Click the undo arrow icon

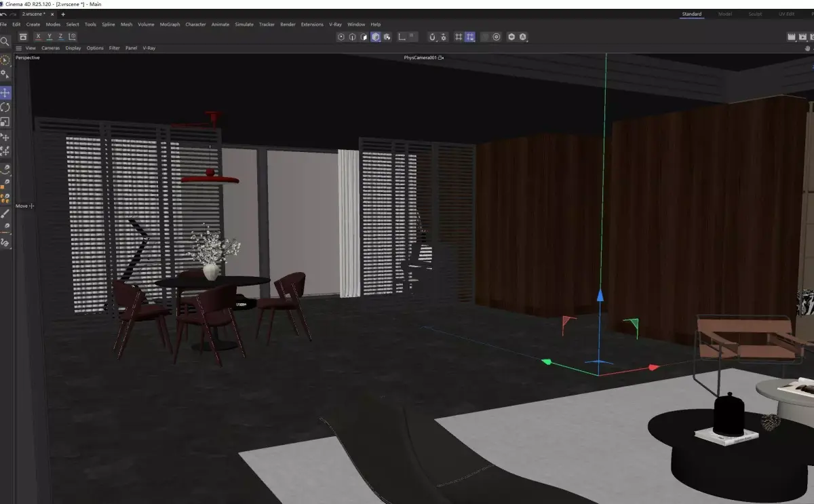tap(3, 14)
